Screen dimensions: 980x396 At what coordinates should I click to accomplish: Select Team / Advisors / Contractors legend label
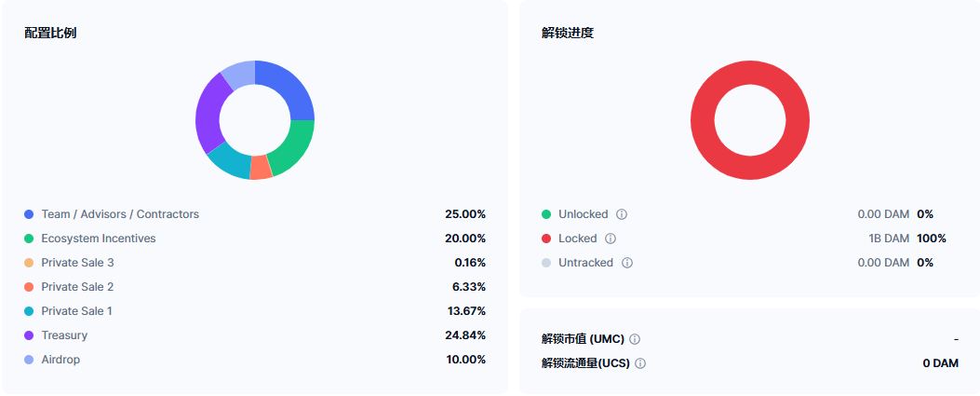[120, 214]
